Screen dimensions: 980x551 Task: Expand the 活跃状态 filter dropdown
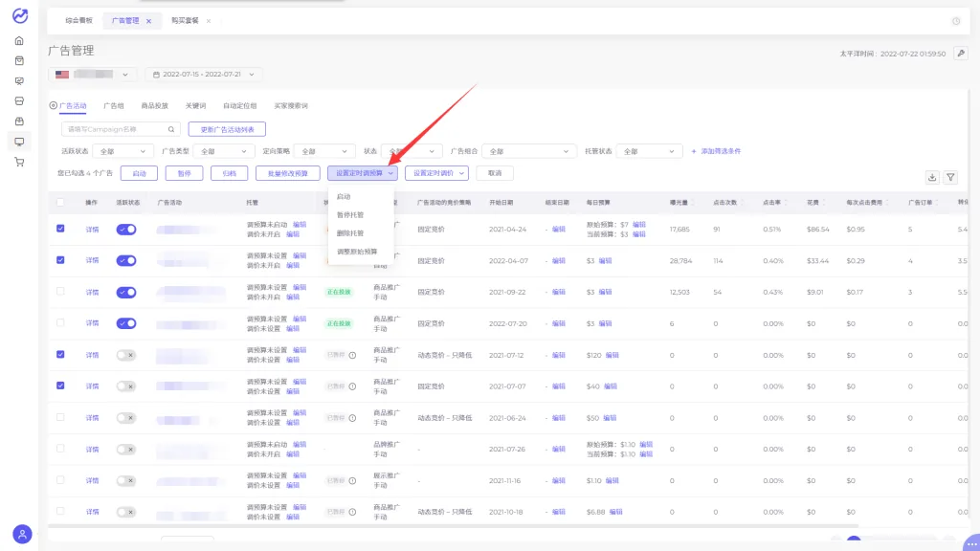tap(122, 151)
